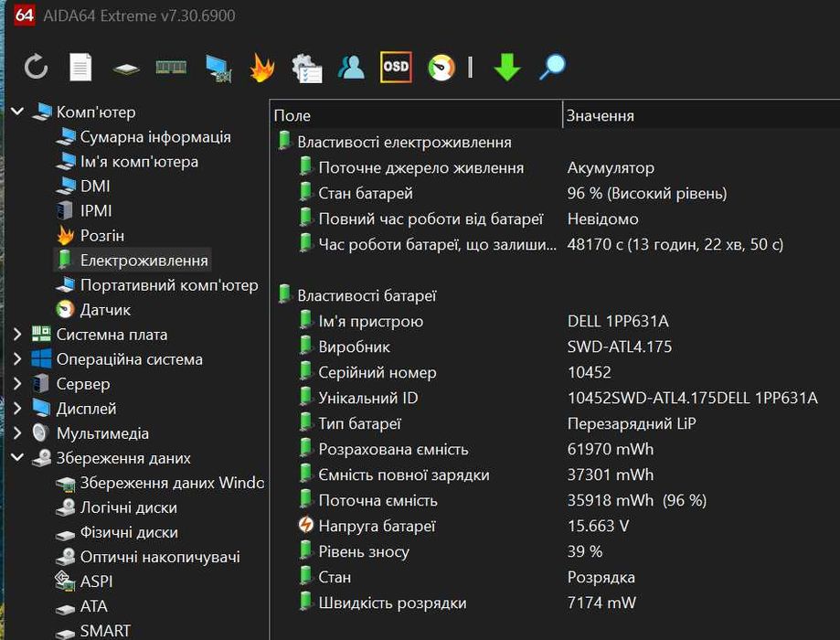Click the memory RAM module toolbar icon
Screen dimensions: 840x640
pos(171,67)
